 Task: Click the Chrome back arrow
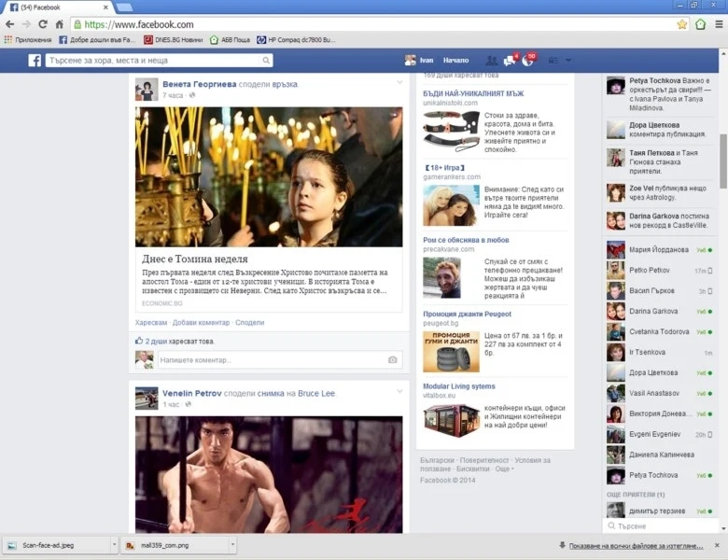[9, 24]
